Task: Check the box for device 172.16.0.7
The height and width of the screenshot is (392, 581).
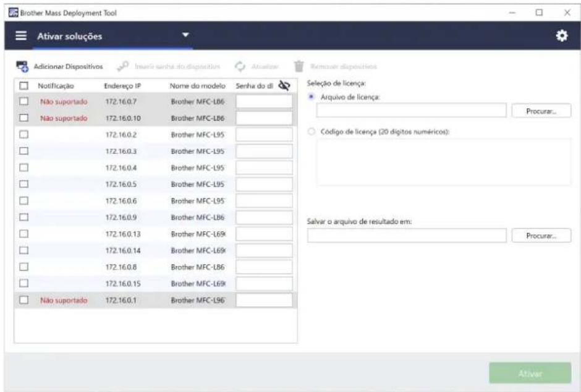Action: 23,101
